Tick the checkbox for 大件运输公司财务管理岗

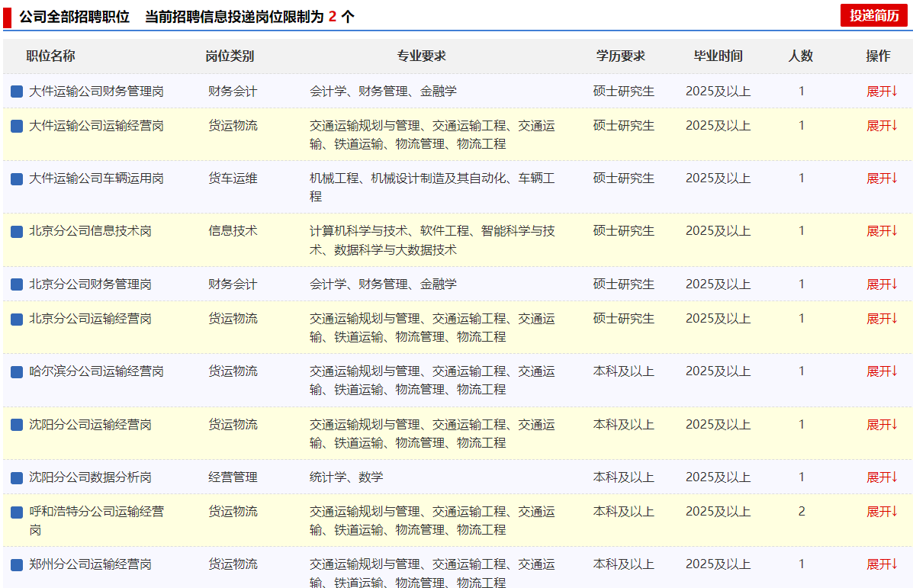(17, 92)
